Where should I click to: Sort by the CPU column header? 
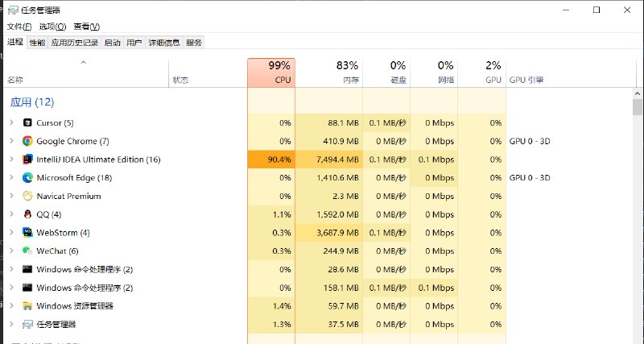[271, 73]
